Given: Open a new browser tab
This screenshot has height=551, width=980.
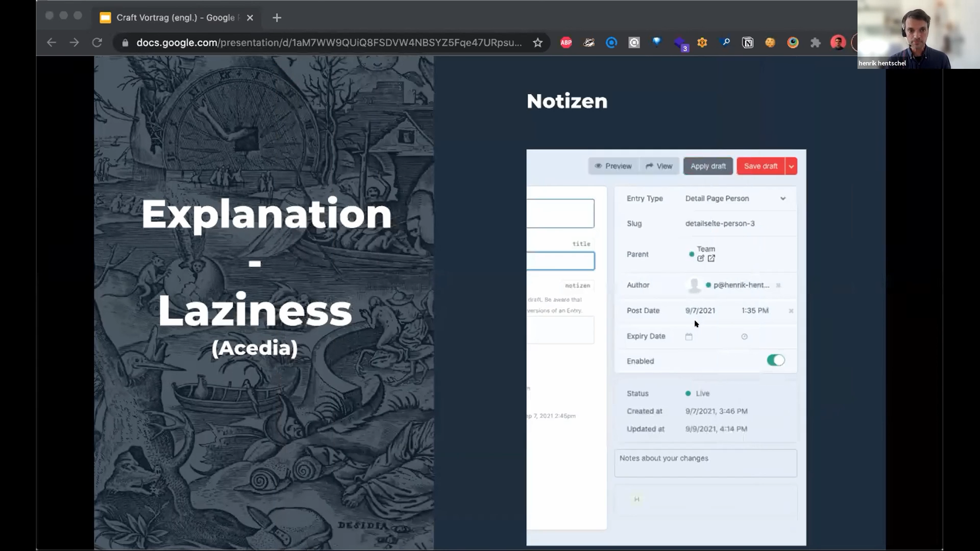Looking at the screenshot, I should [x=277, y=18].
